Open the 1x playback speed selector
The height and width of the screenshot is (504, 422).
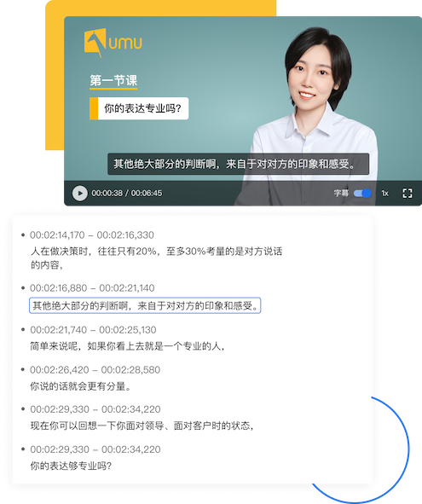pyautogui.click(x=384, y=194)
